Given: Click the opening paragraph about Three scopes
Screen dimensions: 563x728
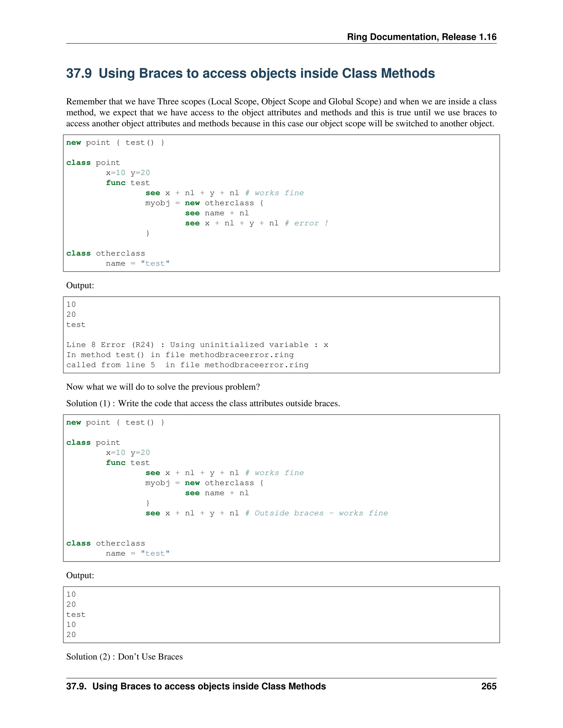Looking at the screenshot, I should coord(281,112).
